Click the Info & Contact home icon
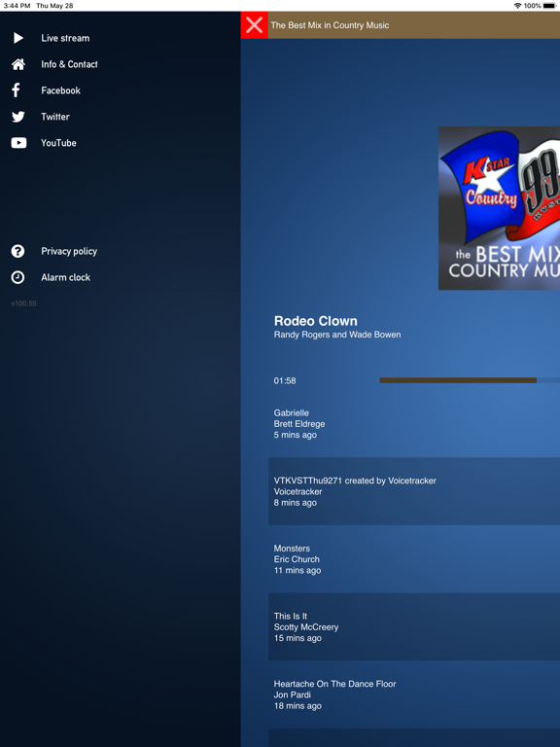The width and height of the screenshot is (560, 747). 18,64
